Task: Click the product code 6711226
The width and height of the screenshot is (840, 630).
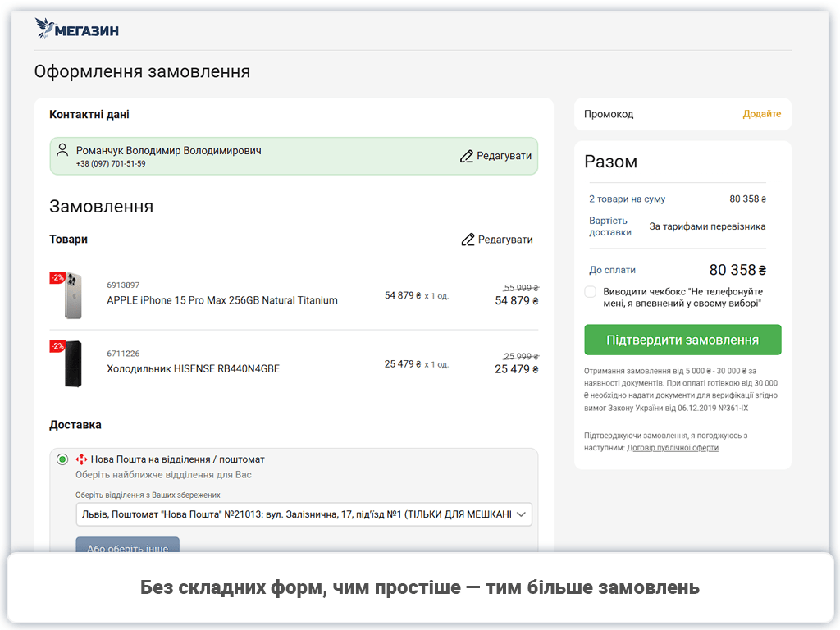Action: click(123, 354)
